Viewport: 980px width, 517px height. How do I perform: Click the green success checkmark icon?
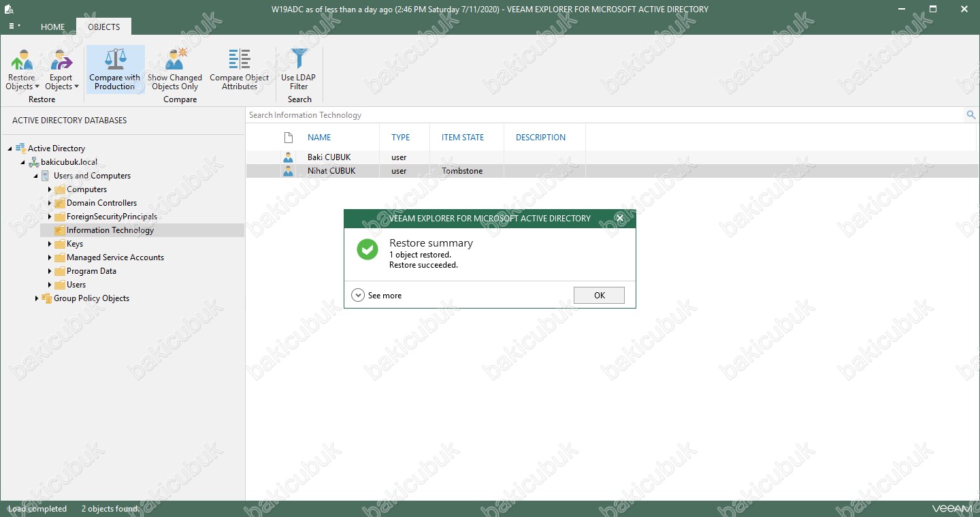coord(367,249)
